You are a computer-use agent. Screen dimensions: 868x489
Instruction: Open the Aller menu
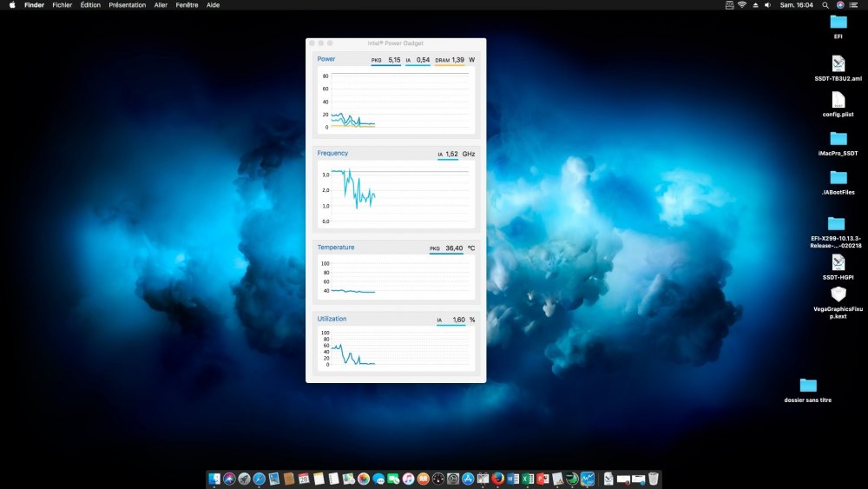tap(161, 5)
